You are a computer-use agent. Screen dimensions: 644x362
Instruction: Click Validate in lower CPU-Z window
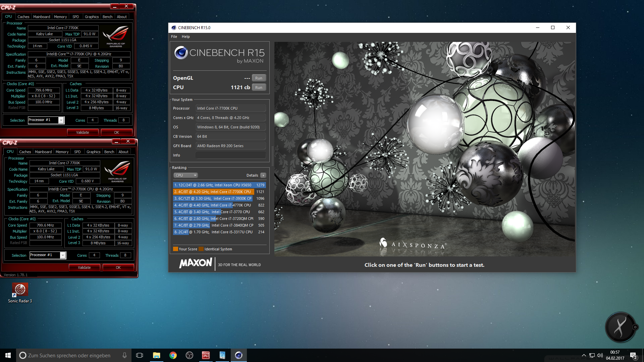click(84, 267)
